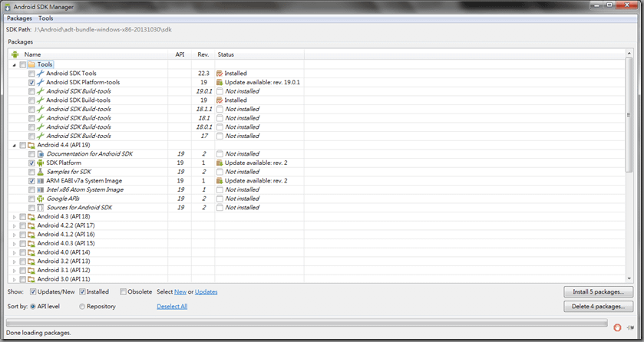Click the Status column header
The image size is (644, 342).
pyautogui.click(x=259, y=54)
